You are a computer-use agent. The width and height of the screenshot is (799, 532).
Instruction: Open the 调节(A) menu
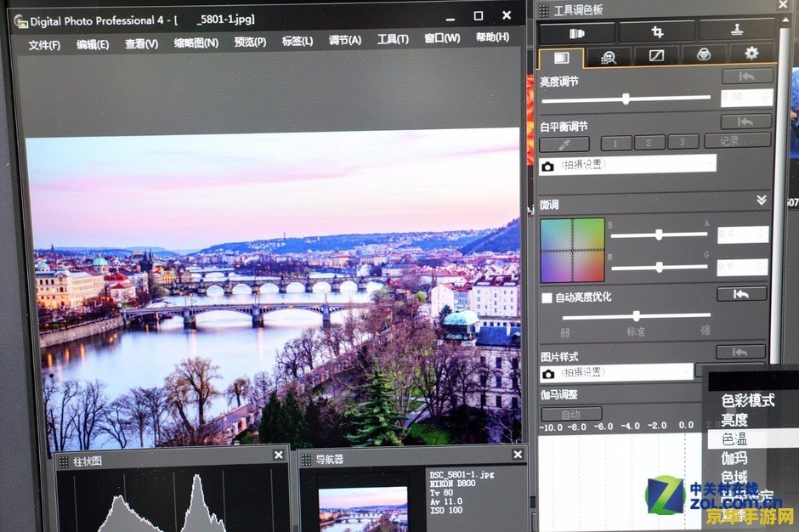coord(344,40)
